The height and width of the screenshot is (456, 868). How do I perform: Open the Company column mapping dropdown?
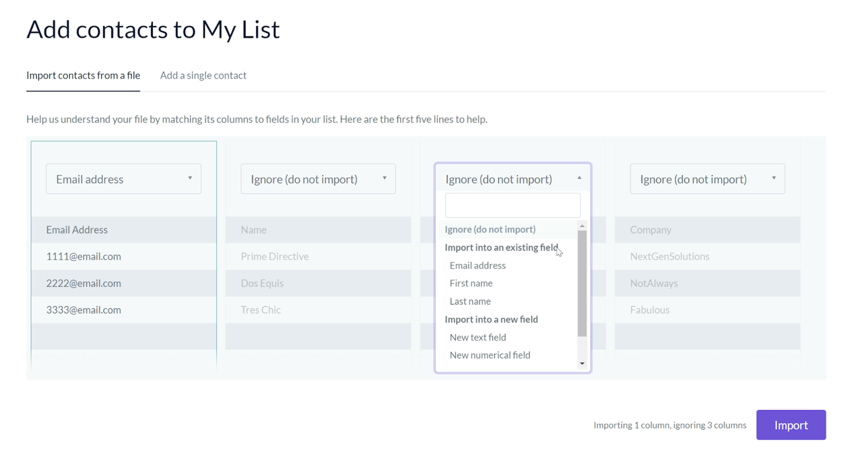[707, 179]
